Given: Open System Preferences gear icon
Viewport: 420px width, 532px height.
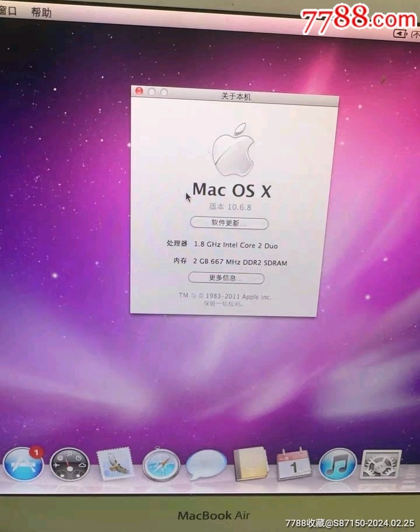Looking at the screenshot, I should click(x=380, y=464).
